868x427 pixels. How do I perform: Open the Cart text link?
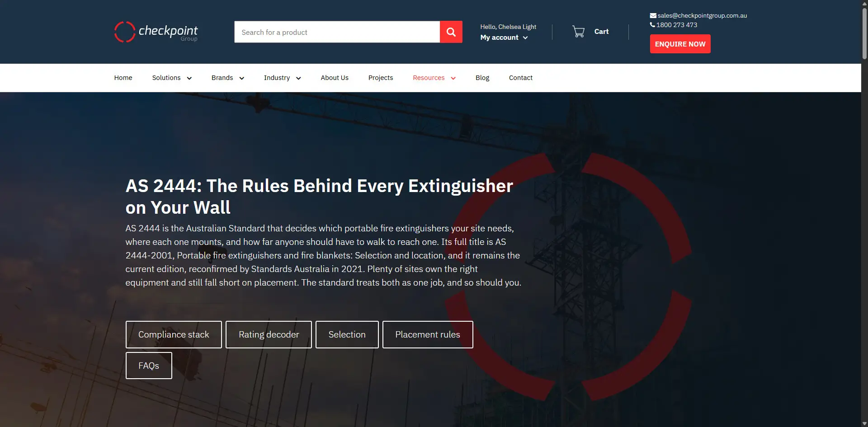(x=601, y=32)
